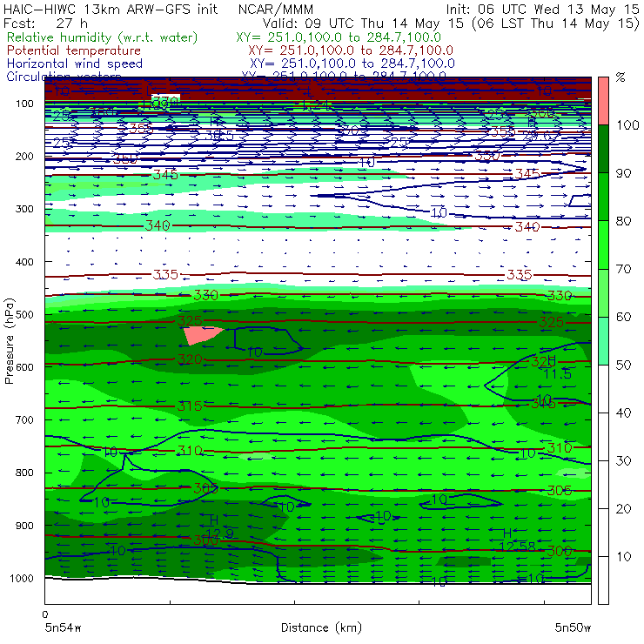The height and width of the screenshot is (644, 644).
Task: Click the pink saturated humidity patch near 325
Action: point(201,334)
